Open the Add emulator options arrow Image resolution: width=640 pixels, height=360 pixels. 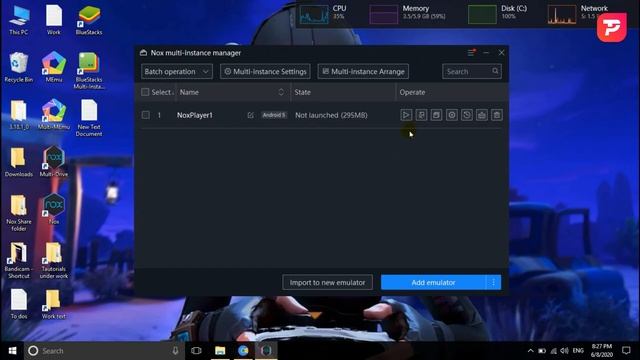pyautogui.click(x=493, y=282)
